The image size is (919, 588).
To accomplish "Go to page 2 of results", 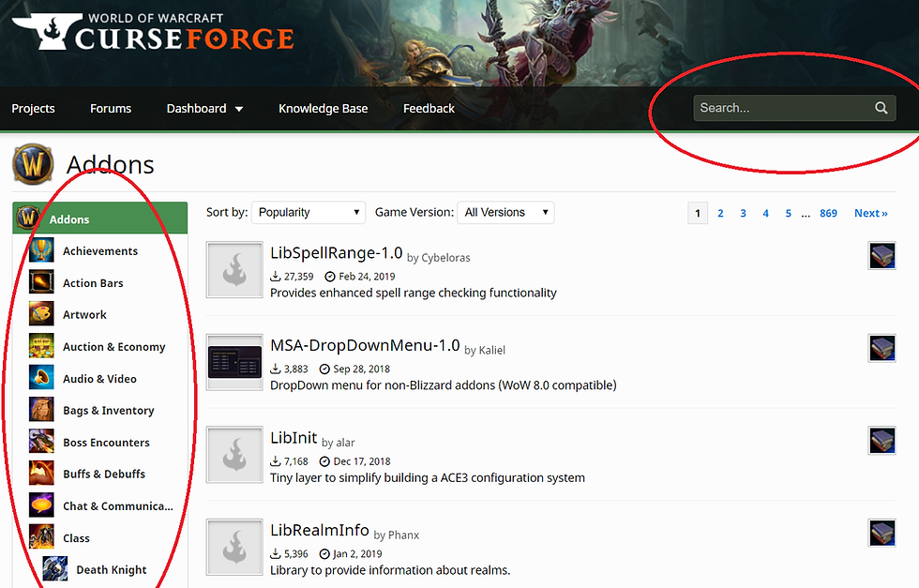I will click(x=720, y=214).
